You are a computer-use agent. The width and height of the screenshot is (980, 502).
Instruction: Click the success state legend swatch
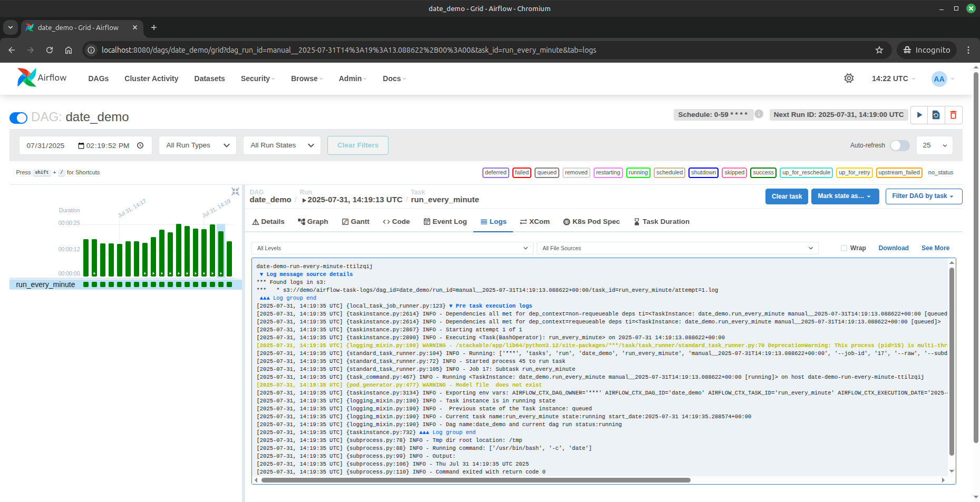pyautogui.click(x=763, y=173)
